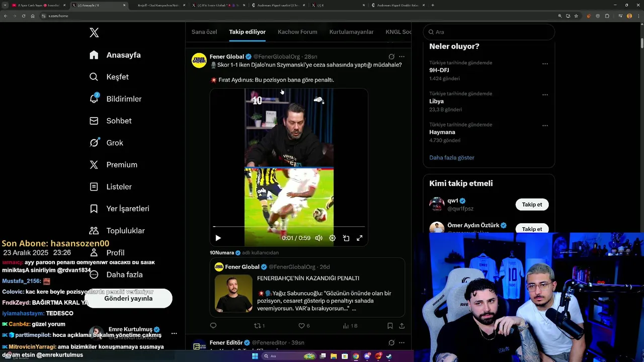Viewport: 644px width, 362px height.
Task: Reload the page in the browser
Action: (23, 16)
